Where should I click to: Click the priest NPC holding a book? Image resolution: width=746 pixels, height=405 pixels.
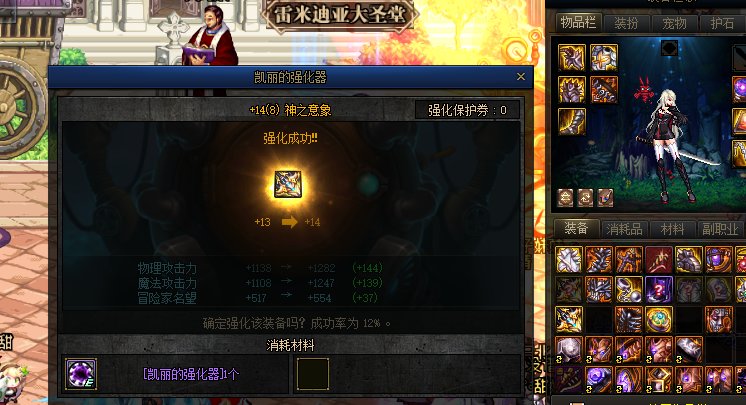click(209, 37)
